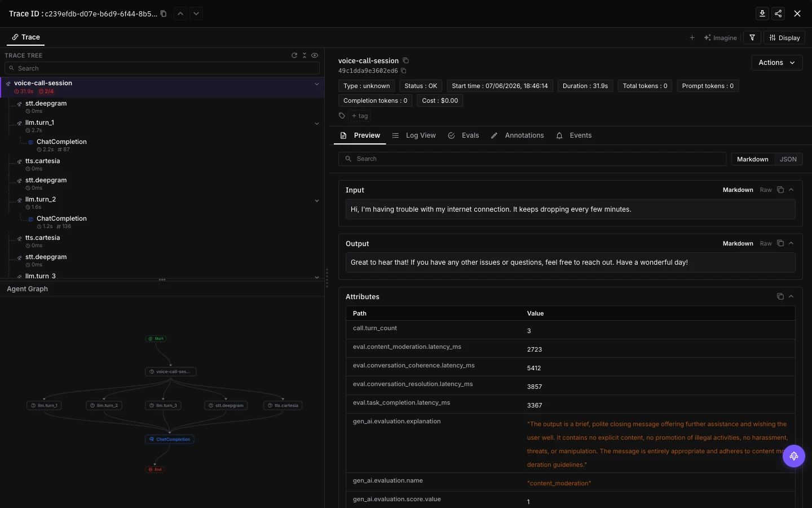This screenshot has width=812, height=508.
Task: Collapse the llm.turn_2 node
Action: [317, 201]
